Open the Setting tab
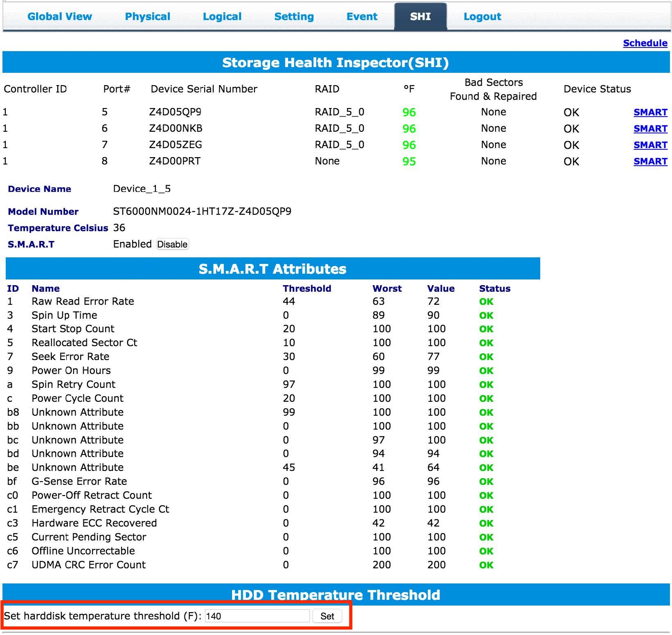 click(x=294, y=16)
